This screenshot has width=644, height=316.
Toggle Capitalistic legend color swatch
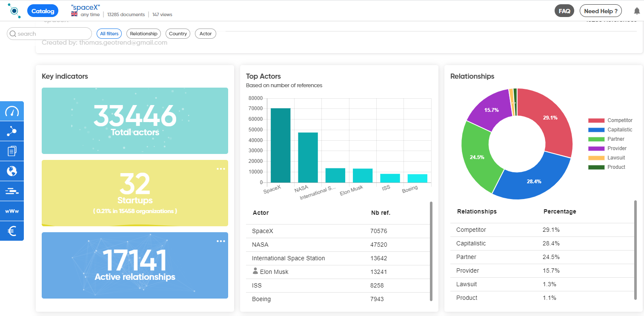(596, 130)
